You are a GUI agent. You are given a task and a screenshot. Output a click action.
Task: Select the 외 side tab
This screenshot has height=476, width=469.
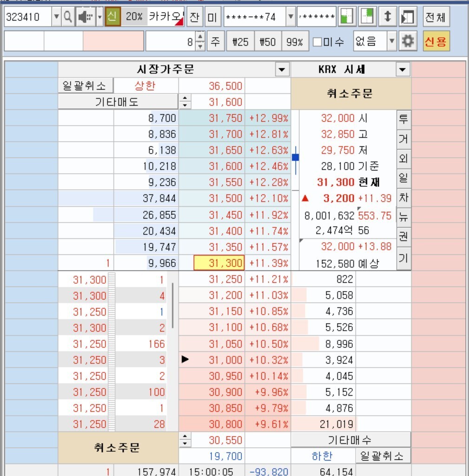tap(403, 158)
